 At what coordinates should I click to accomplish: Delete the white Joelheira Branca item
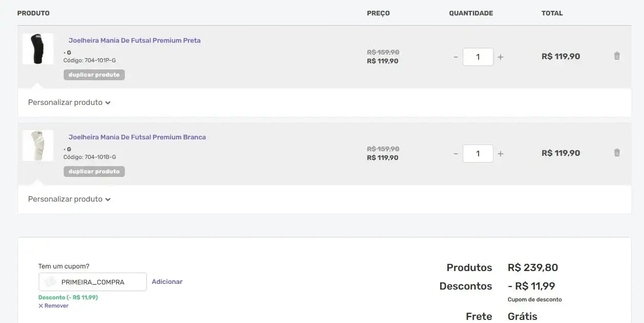617,153
